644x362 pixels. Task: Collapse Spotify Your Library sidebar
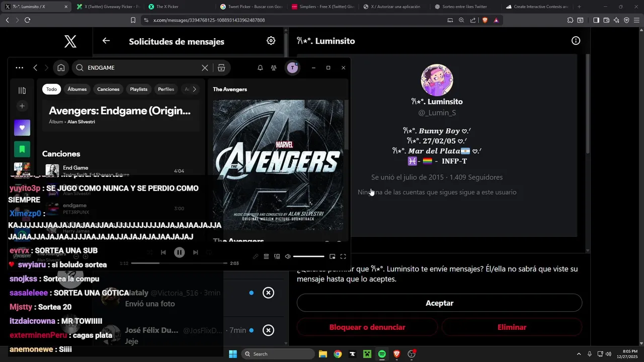pos(22,90)
